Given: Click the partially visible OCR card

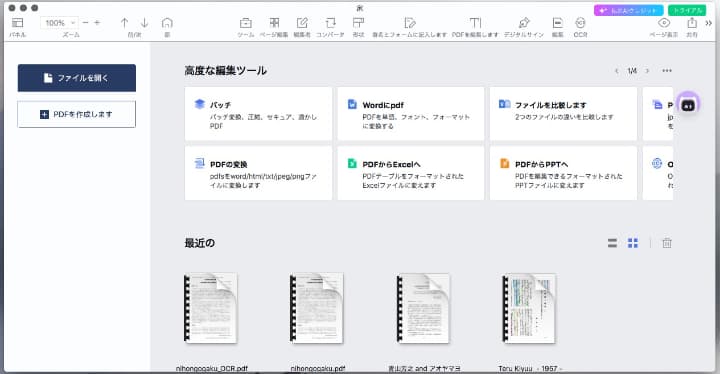Looking at the screenshot, I should click(658, 173).
